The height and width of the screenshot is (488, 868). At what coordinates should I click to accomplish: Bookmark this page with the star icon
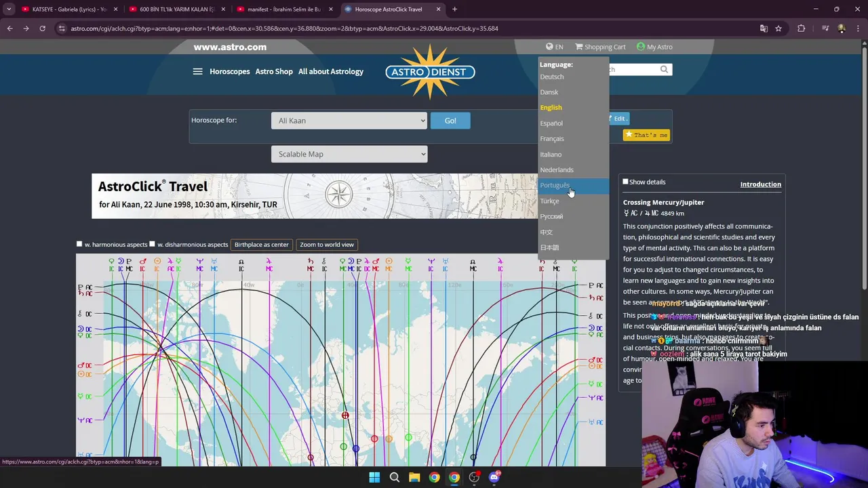[x=778, y=28]
